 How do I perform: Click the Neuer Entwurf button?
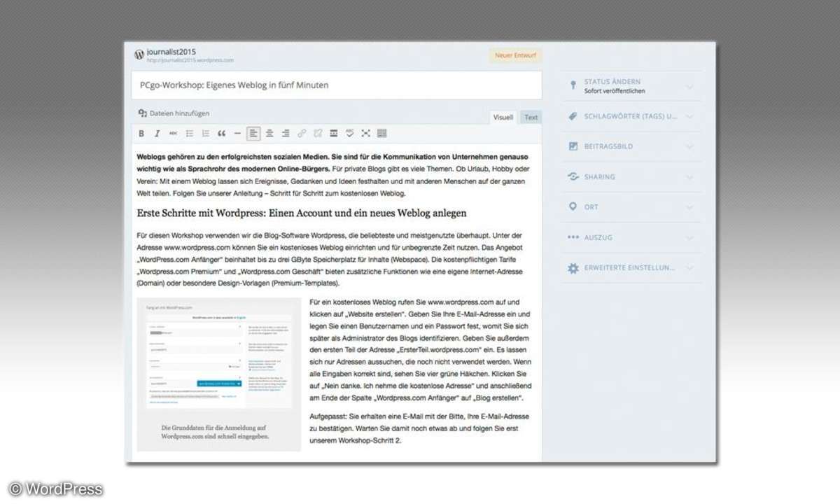pyautogui.click(x=514, y=56)
